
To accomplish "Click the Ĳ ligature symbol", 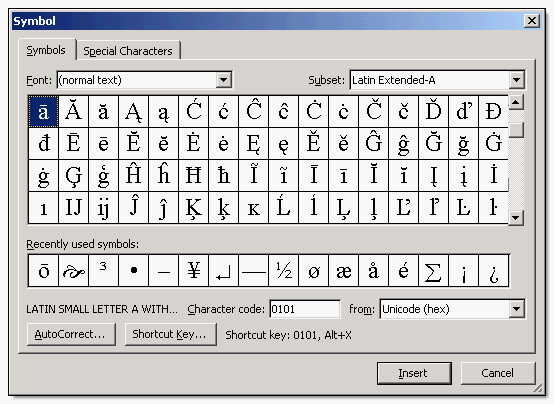I will [73, 208].
